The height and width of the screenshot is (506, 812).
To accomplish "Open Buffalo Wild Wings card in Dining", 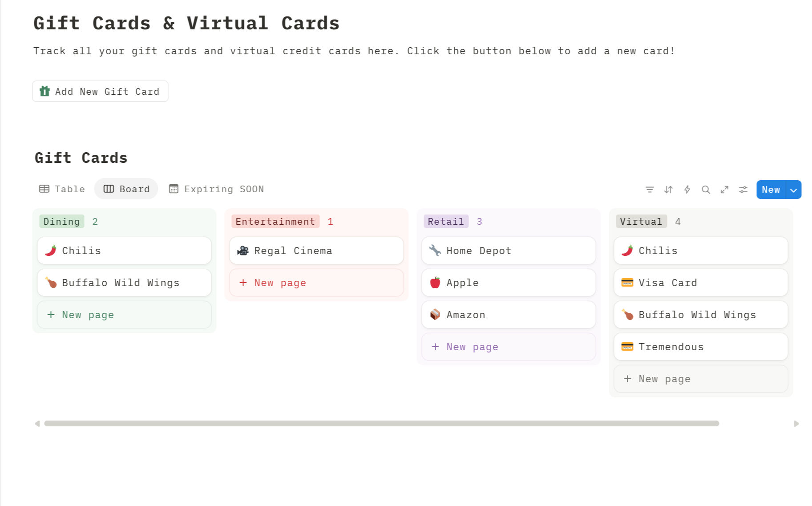I will click(x=124, y=283).
